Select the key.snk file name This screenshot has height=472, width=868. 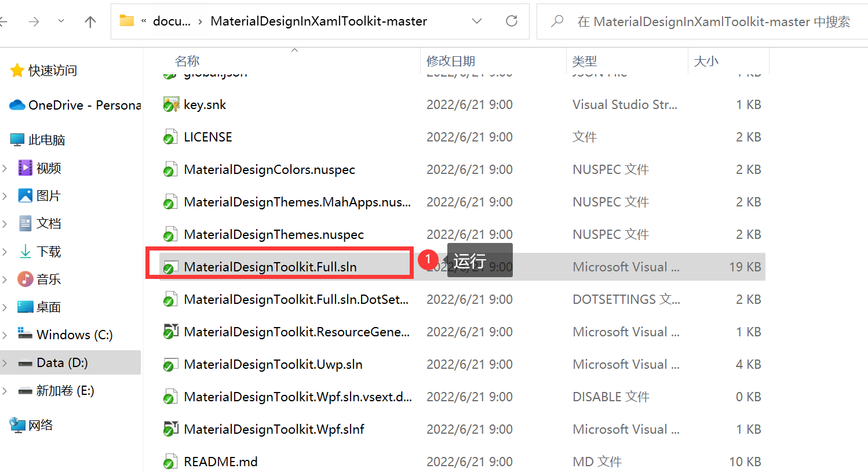pyautogui.click(x=205, y=105)
